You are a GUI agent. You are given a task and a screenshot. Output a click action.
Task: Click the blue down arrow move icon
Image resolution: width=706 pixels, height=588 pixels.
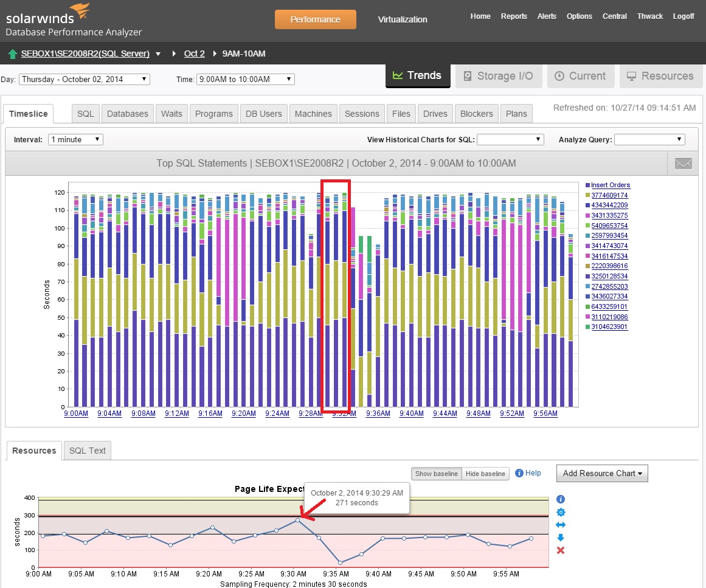click(561, 538)
